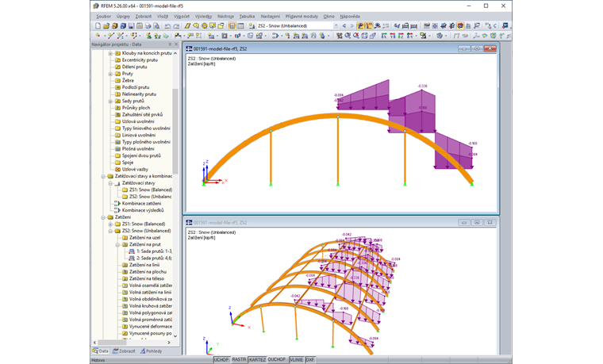Click the view in Y direction icon

tap(392, 36)
